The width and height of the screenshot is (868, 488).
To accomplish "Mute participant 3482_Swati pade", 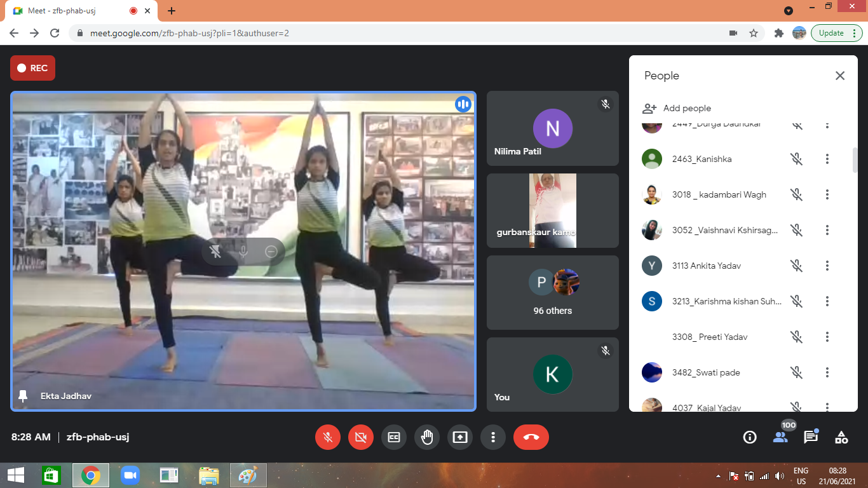I will (796, 372).
